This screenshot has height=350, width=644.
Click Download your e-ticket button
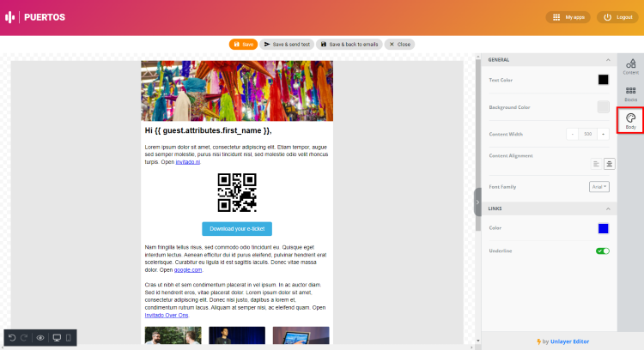pos(237,229)
